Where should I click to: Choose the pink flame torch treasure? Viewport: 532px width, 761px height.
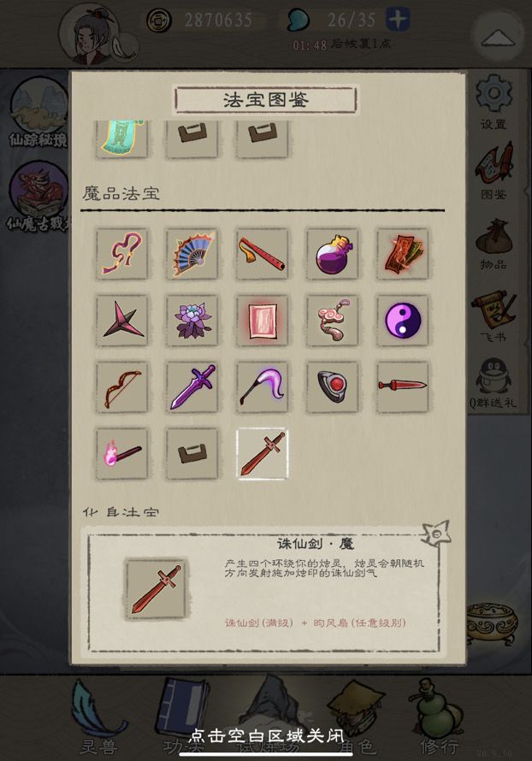tap(121, 454)
